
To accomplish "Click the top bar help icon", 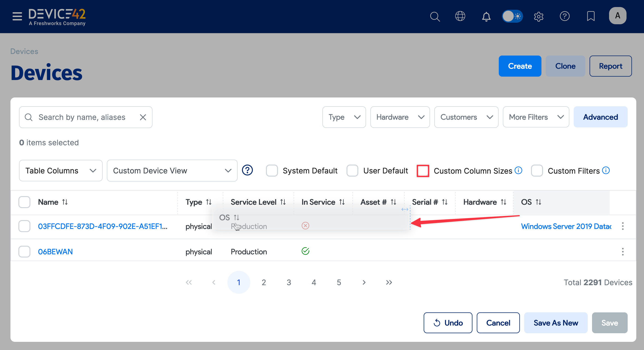I will point(565,16).
